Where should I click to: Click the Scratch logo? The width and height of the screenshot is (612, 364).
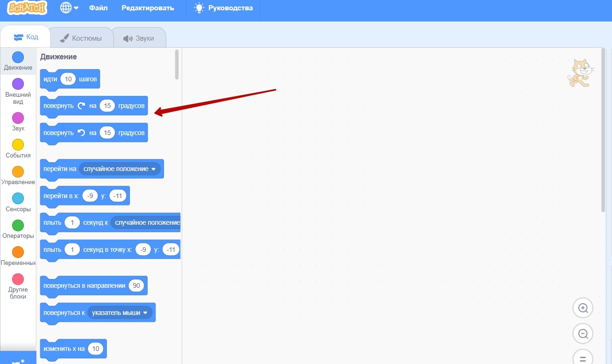point(28,8)
